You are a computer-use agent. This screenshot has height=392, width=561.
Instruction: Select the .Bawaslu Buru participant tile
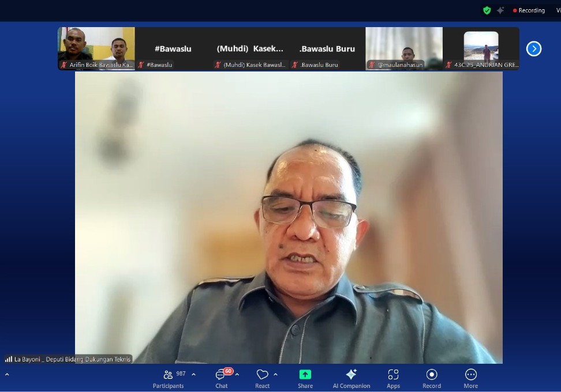tap(327, 48)
